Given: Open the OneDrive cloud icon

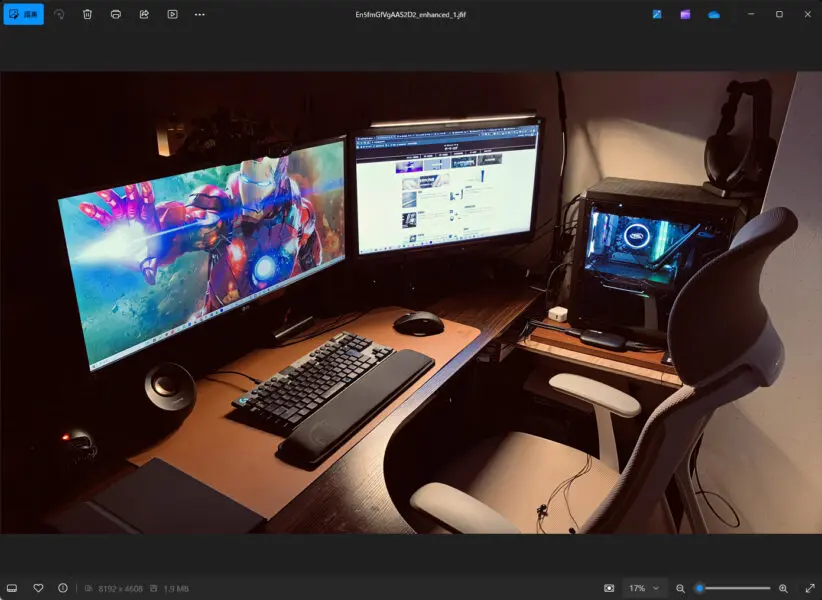Looking at the screenshot, I should 713,15.
